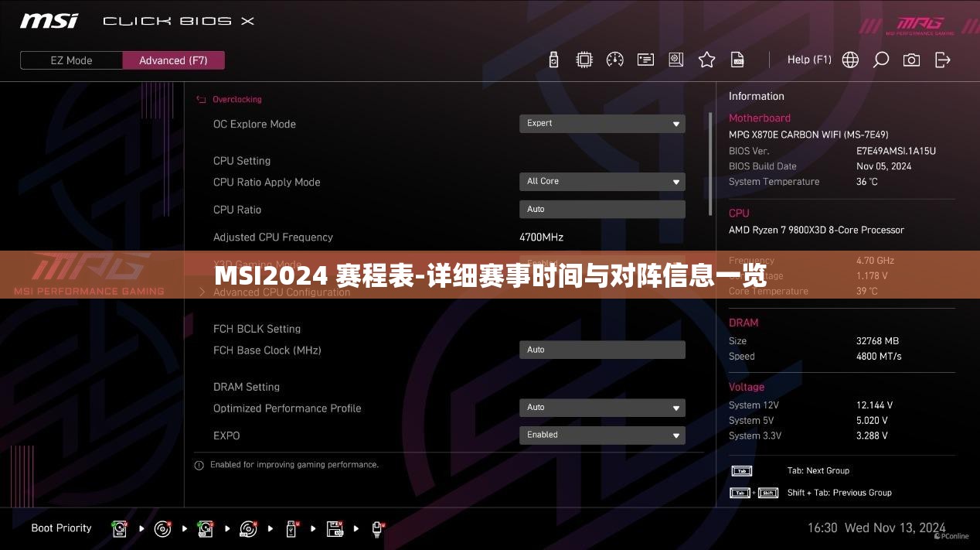
Task: Select the favorites star icon
Action: coord(706,60)
